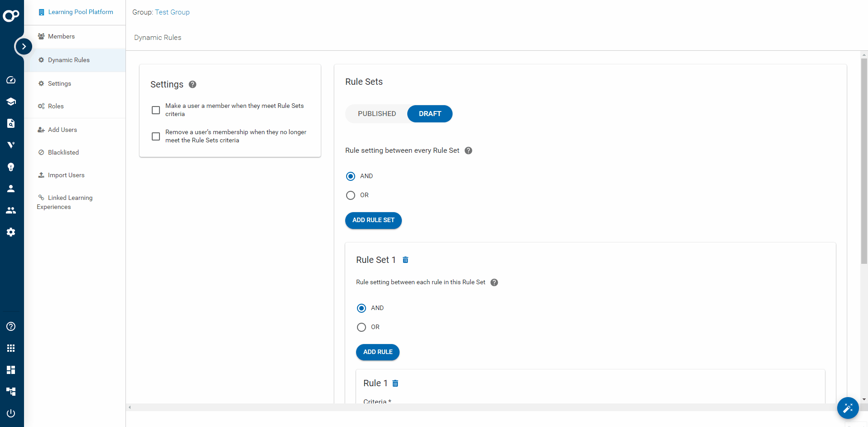Enable making users members when meeting Rule Sets criteria
Viewport: 868px width, 427px height.
(x=156, y=110)
